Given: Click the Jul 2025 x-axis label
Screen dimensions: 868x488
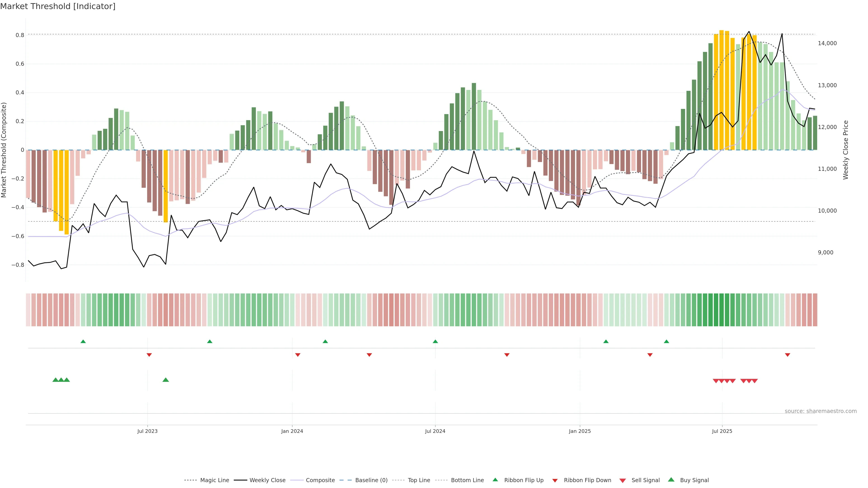Looking at the screenshot, I should pos(722,431).
